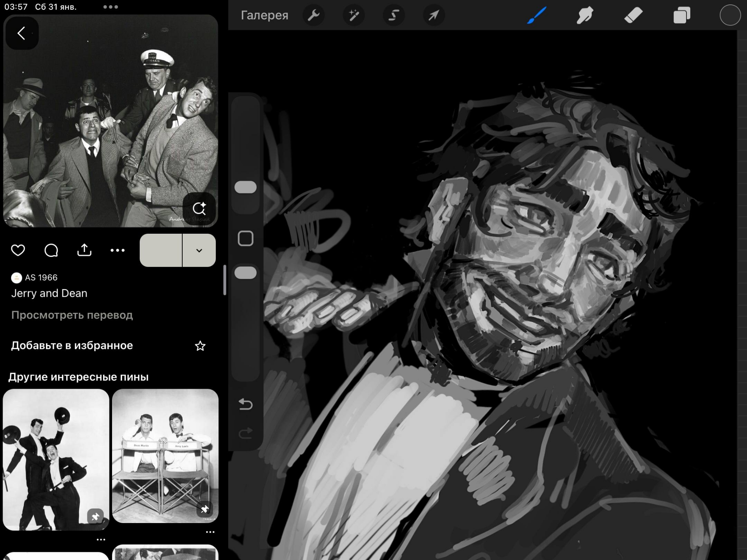Expand the board selector chevron dropdown
Image resolution: width=747 pixels, height=560 pixels.
(199, 250)
